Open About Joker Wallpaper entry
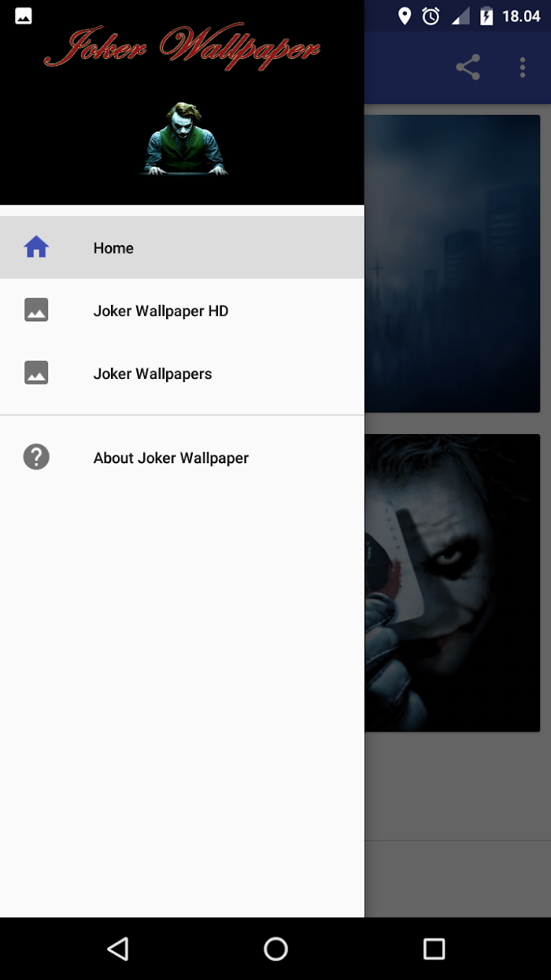 click(182, 458)
